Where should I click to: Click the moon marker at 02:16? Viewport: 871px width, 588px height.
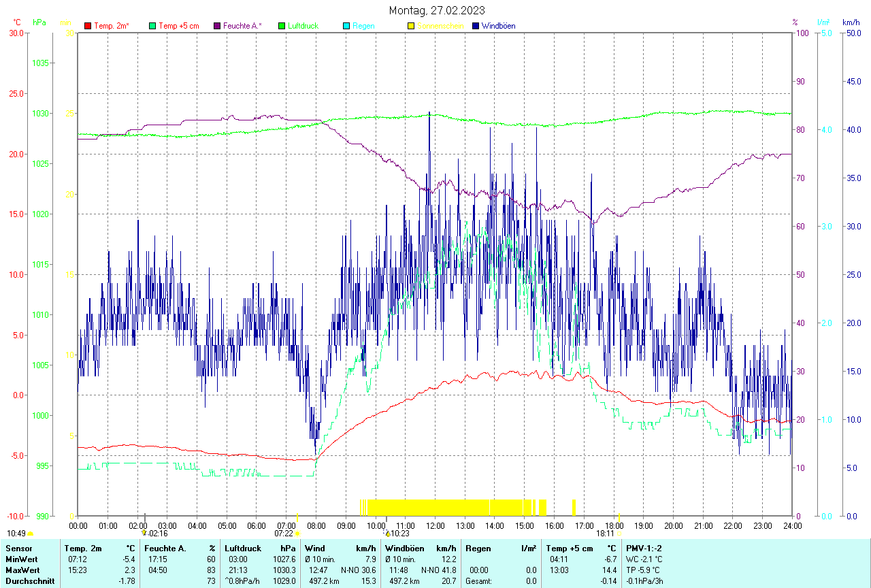click(x=144, y=534)
